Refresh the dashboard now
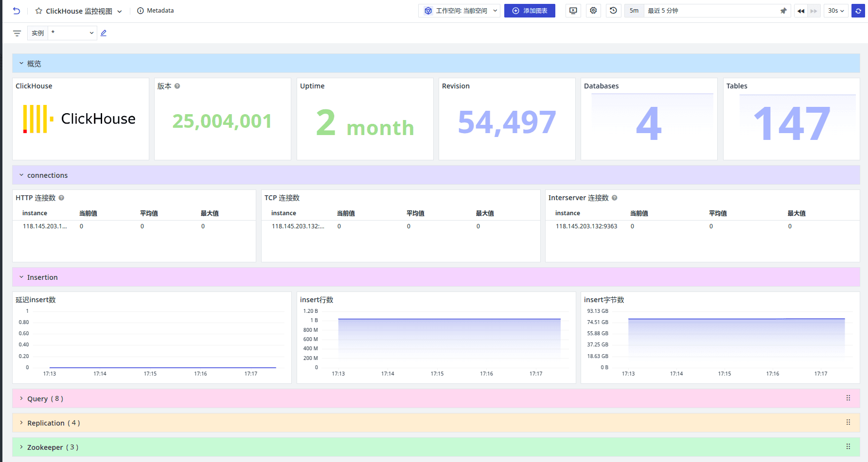Viewport: 868px width, 462px height. [858, 11]
